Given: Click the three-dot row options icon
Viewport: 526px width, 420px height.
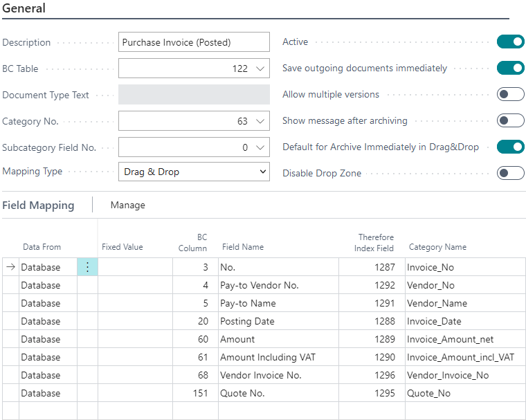Looking at the screenshot, I should coord(87,267).
